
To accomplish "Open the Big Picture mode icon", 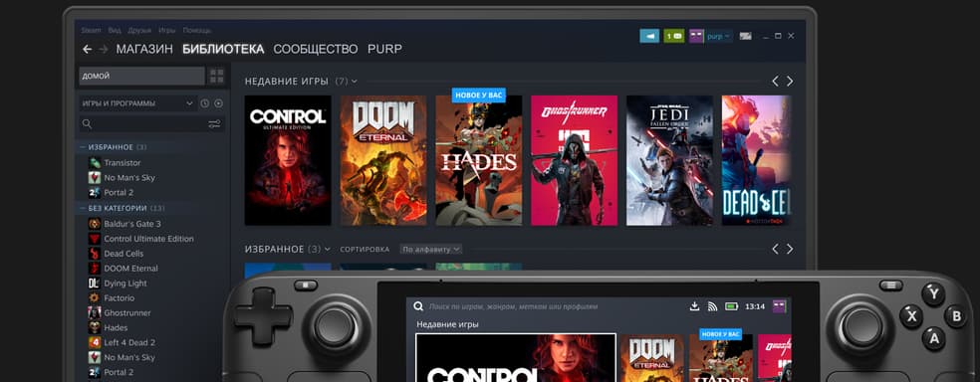I will click(745, 36).
